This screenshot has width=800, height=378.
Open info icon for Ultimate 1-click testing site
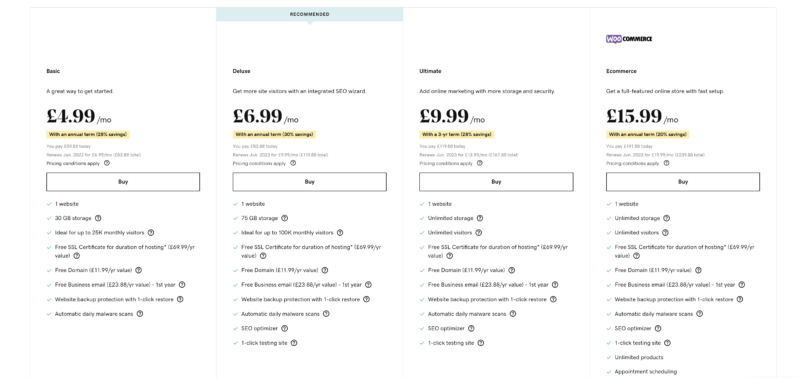tap(481, 343)
